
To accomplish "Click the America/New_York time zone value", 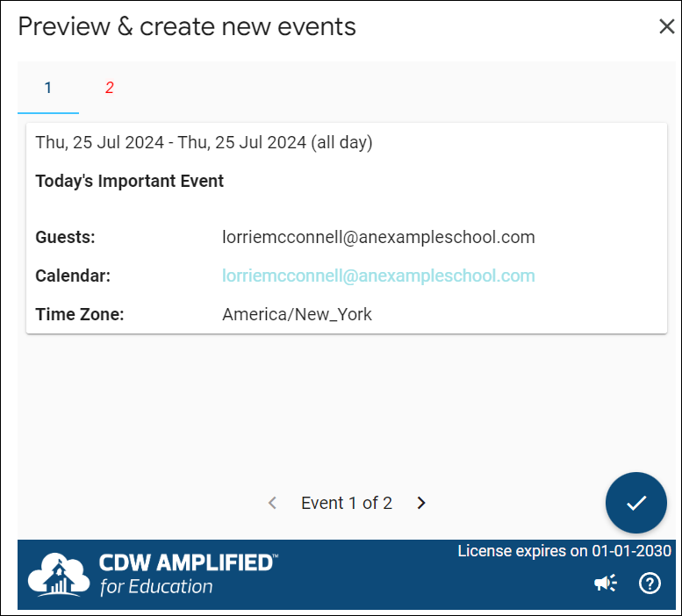I will tap(297, 314).
